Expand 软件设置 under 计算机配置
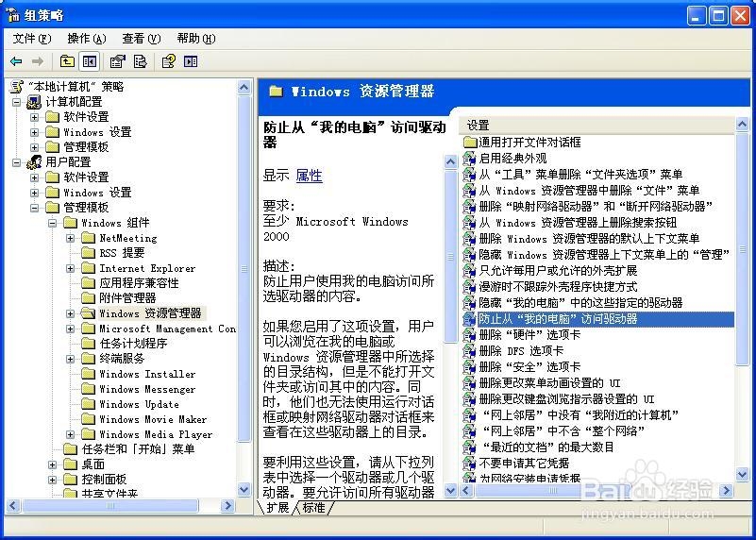756x540 pixels. coord(34,117)
